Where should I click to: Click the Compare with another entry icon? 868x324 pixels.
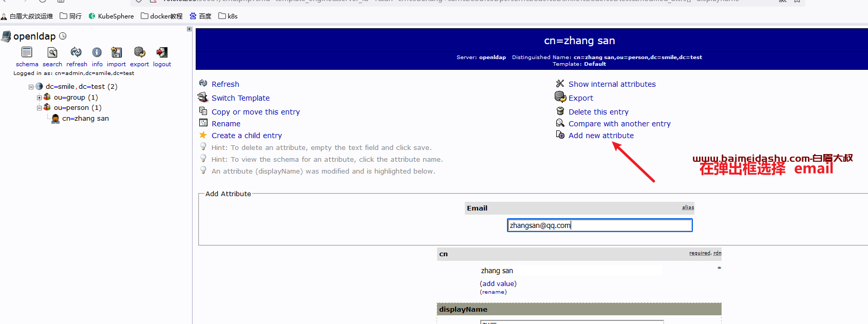[x=560, y=123]
